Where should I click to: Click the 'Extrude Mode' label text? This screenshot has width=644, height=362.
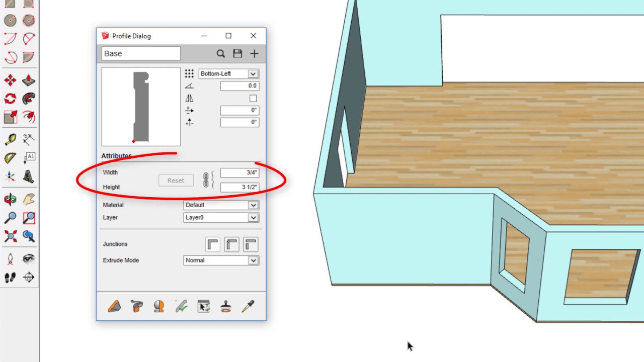(121, 260)
